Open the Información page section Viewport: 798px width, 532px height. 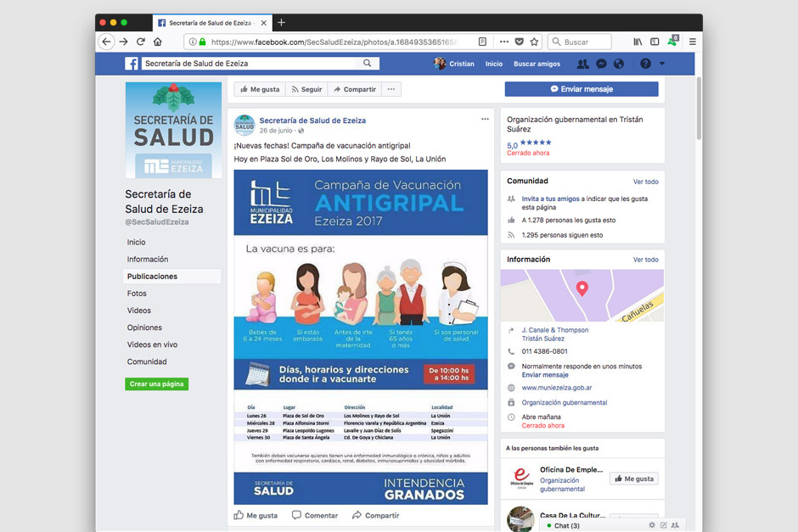click(148, 260)
